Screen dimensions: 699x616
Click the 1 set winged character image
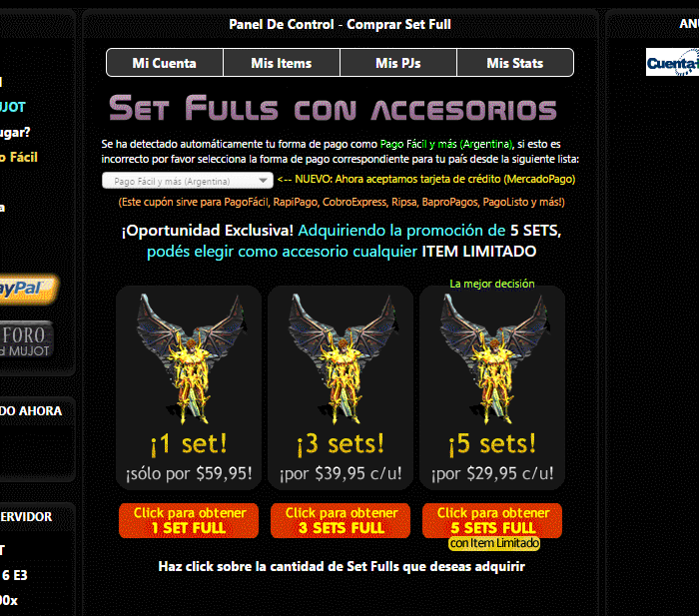click(x=192, y=359)
